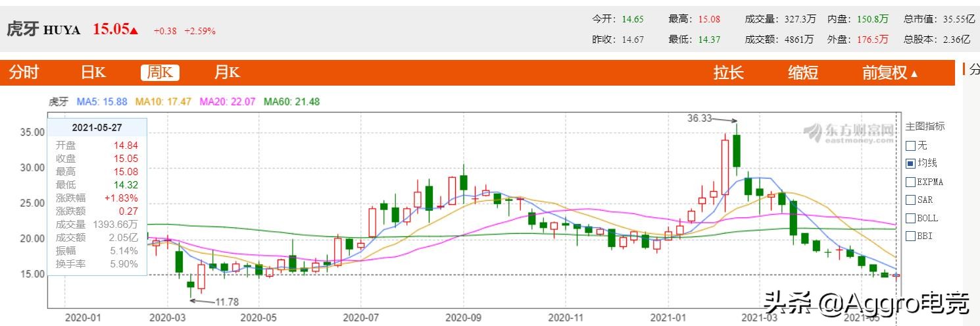Open the 前复权 adjustment dropdown
This screenshot has width=980, height=326.
(890, 72)
